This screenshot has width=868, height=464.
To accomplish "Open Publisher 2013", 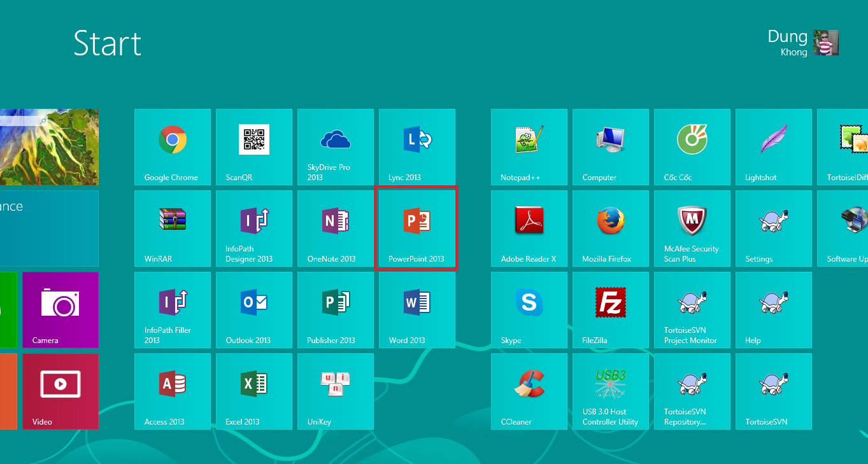I will click(x=336, y=310).
